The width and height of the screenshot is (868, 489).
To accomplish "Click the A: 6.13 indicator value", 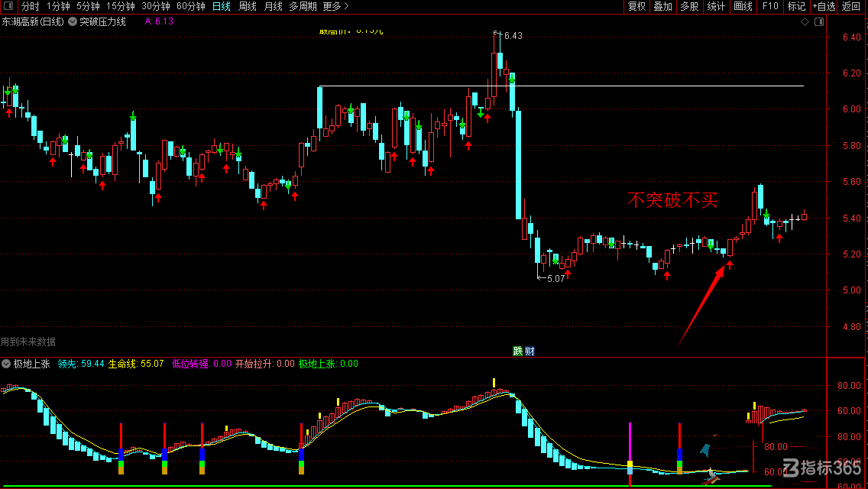I will [159, 21].
